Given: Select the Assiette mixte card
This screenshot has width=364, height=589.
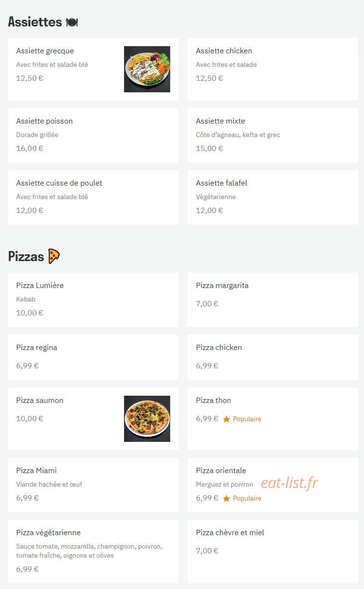Looking at the screenshot, I should point(273,135).
